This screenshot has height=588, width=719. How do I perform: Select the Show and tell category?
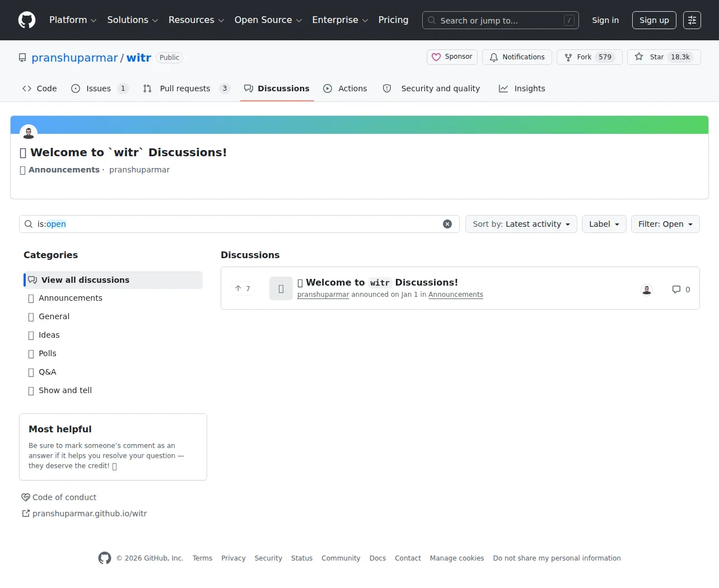click(113, 390)
